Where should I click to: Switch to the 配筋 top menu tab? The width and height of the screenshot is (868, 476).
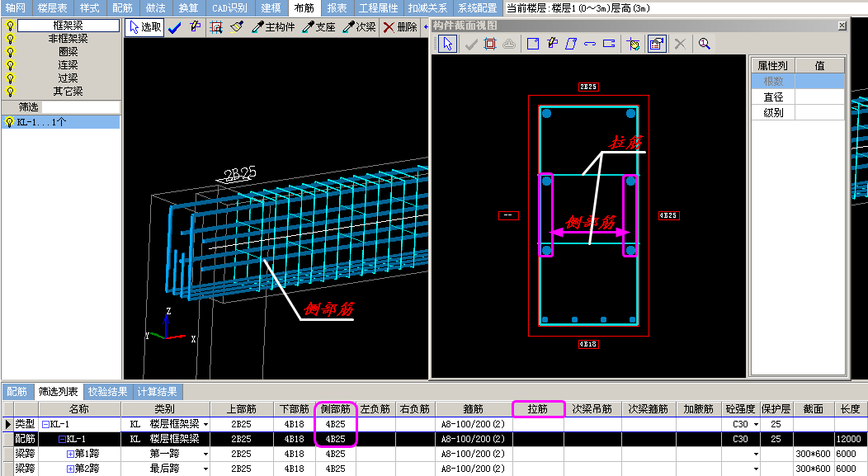[122, 8]
